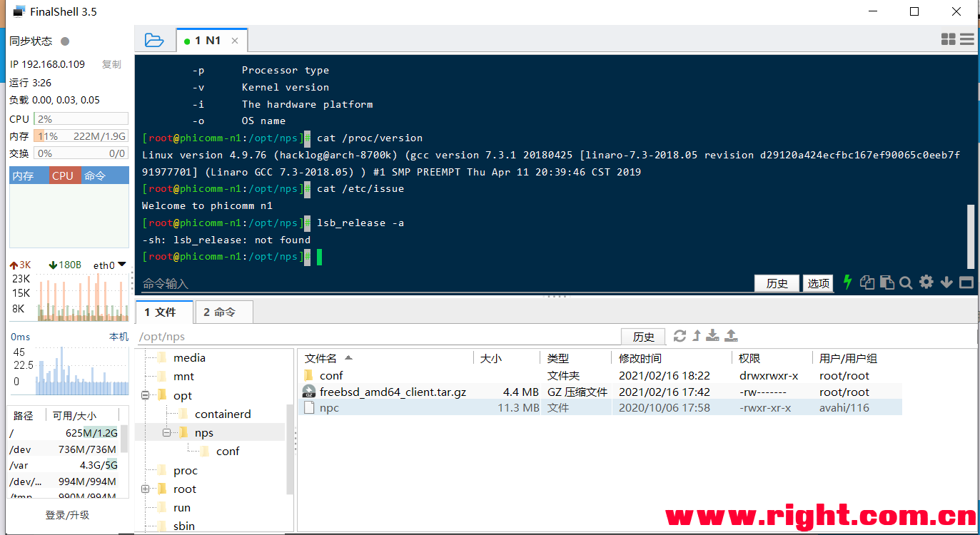
Task: Collapse the nps tree node
Action: 166,432
